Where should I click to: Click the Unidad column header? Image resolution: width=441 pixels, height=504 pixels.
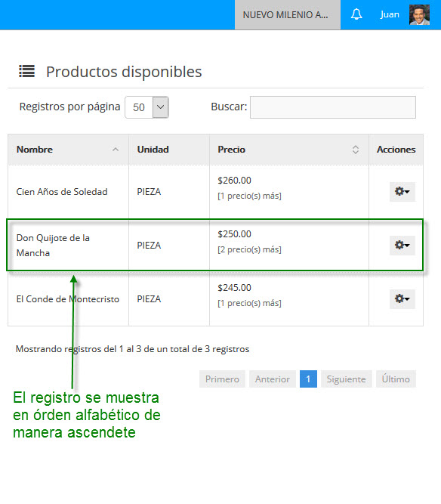[153, 150]
